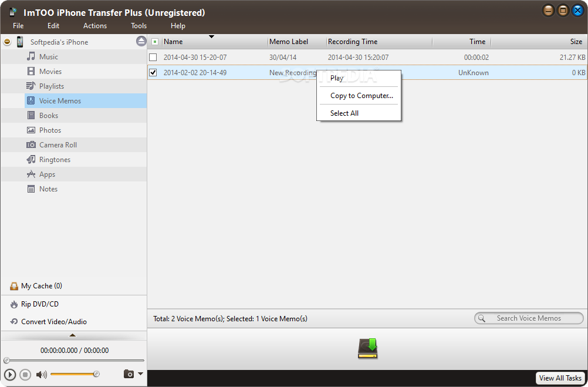The width and height of the screenshot is (588, 387).
Task: Click the View All Tasks button
Action: pyautogui.click(x=560, y=378)
